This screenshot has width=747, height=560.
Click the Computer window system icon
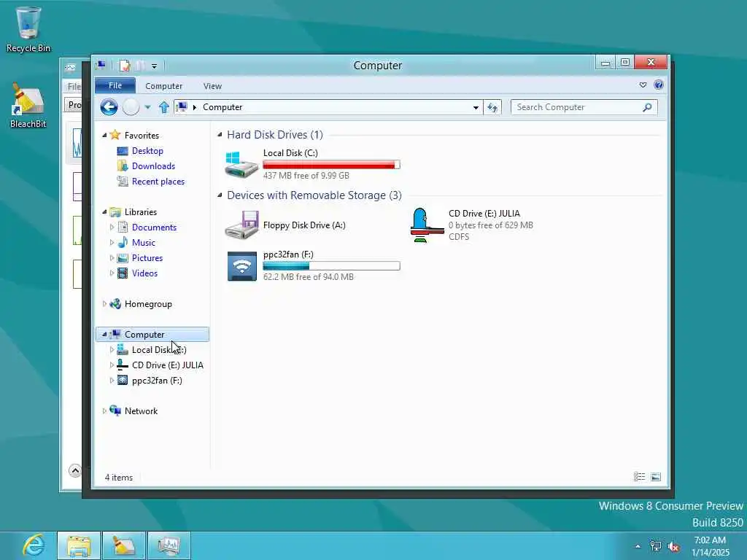pos(101,65)
